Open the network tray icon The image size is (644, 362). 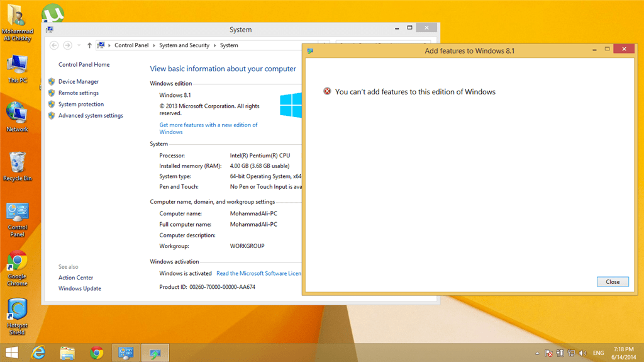point(571,353)
